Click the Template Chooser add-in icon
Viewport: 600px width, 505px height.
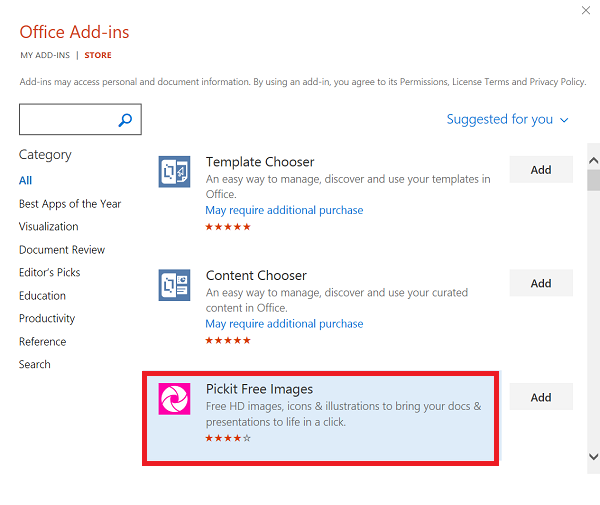point(175,172)
